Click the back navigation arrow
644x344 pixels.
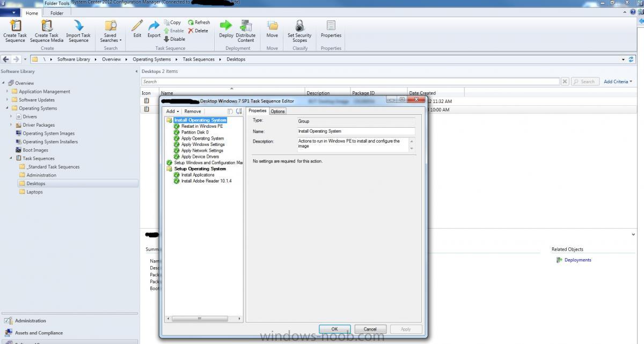coord(6,59)
